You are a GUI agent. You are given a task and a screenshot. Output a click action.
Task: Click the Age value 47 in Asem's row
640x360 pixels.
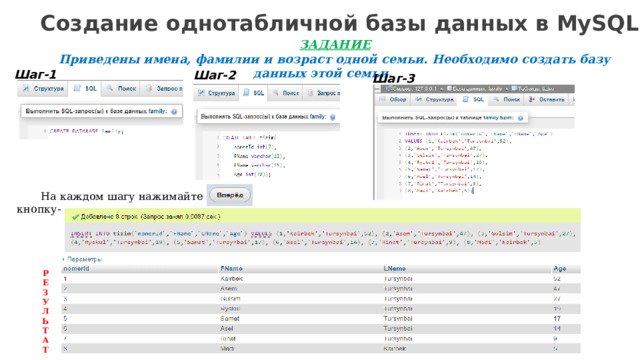[x=557, y=289]
